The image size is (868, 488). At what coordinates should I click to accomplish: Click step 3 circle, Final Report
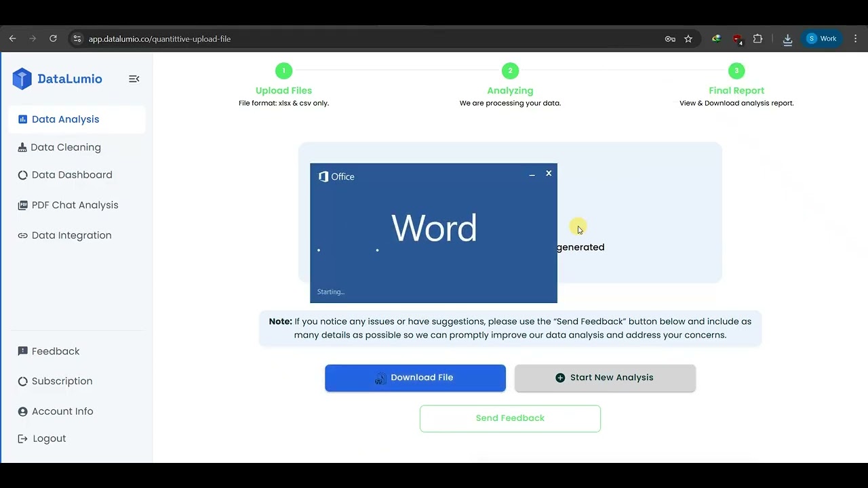(736, 70)
